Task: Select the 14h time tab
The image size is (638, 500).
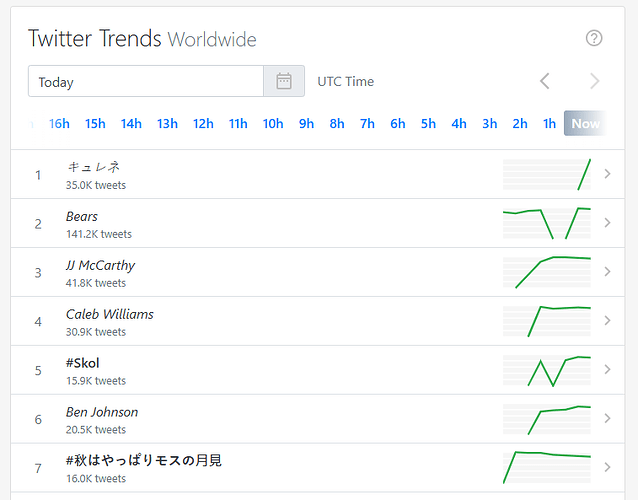Action: pos(131,123)
